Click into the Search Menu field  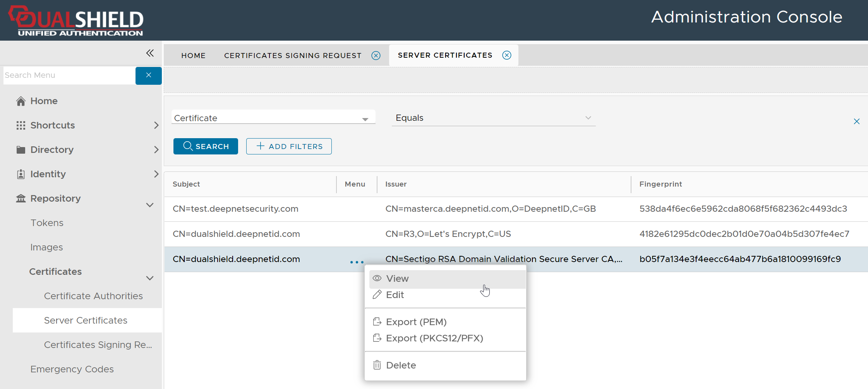click(x=69, y=75)
